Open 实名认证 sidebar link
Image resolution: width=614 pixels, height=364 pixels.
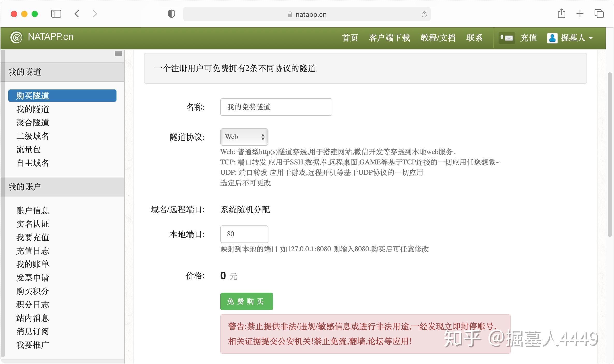33,224
